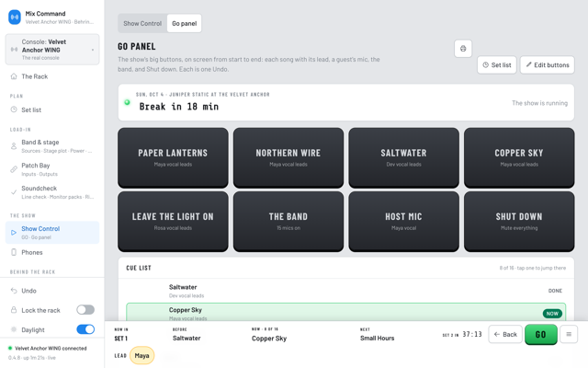588x368 pixels.
Task: Click the green GO button
Action: click(541, 334)
